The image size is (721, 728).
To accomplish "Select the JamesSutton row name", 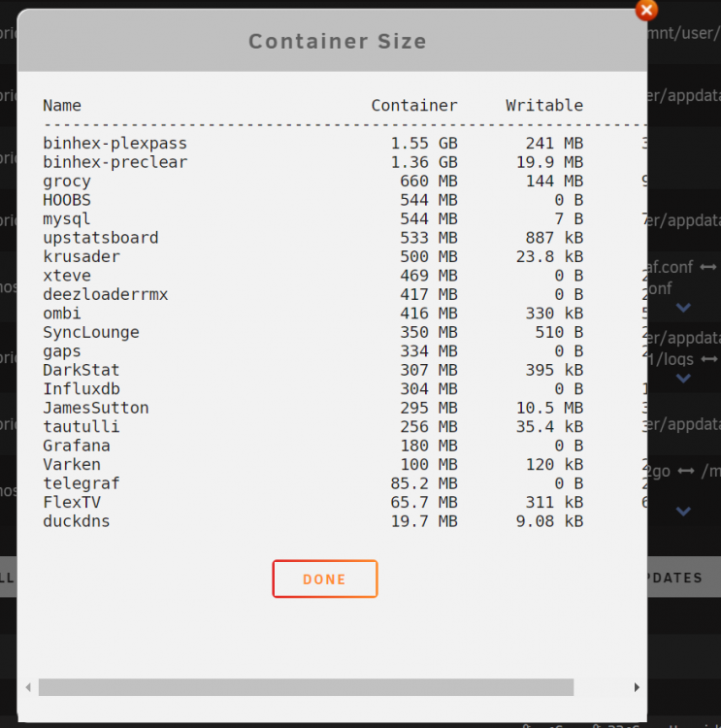I will pos(96,408).
